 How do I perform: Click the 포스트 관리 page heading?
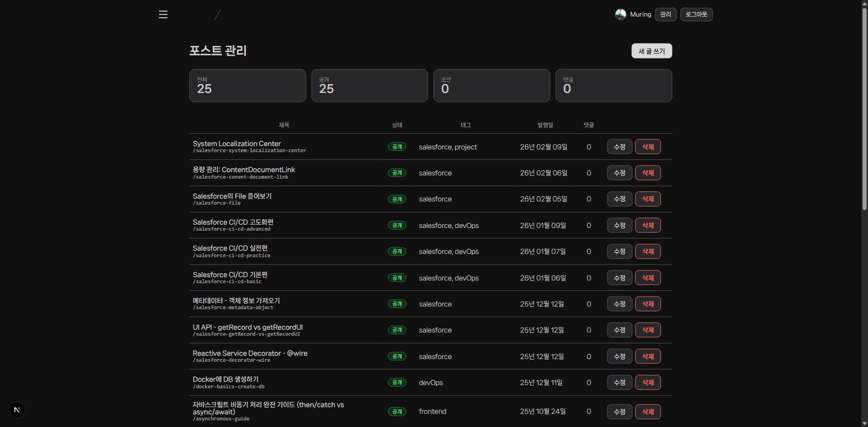point(218,50)
